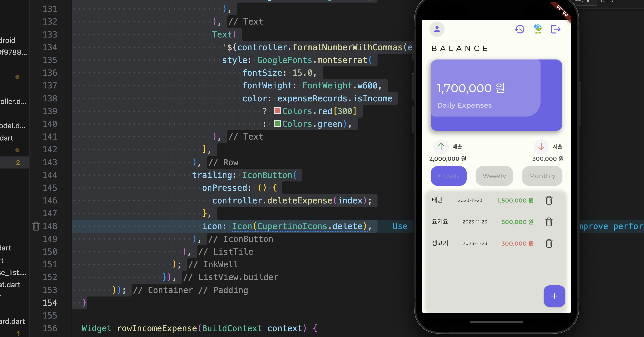Open the history clock icon
This screenshot has height=337, width=644.
click(520, 29)
